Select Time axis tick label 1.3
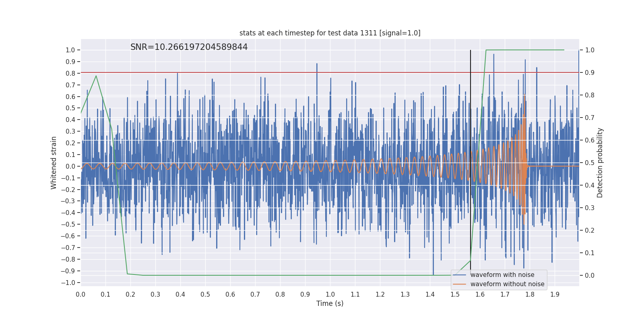The width and height of the screenshot is (644, 322). (405, 295)
